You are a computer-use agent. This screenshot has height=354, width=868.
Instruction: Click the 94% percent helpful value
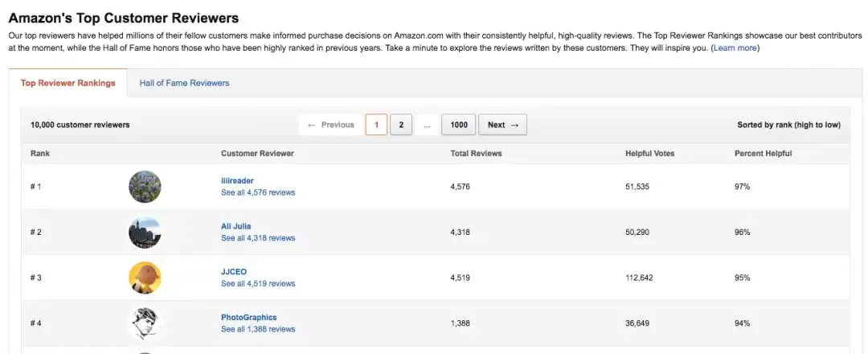tap(743, 323)
